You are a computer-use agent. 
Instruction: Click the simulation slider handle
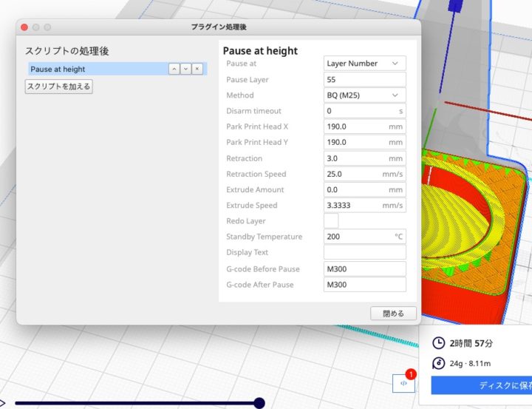259,402
